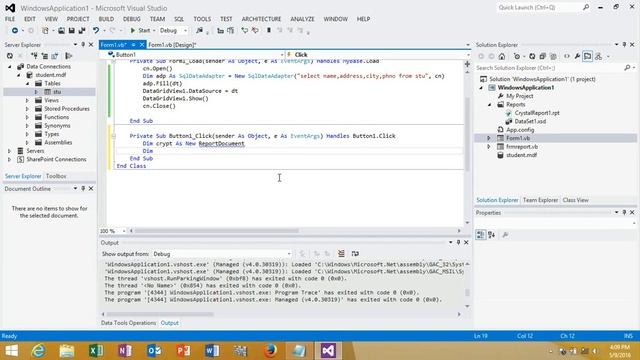Click the editor horizontal scrollbar thumb

pos(217,231)
